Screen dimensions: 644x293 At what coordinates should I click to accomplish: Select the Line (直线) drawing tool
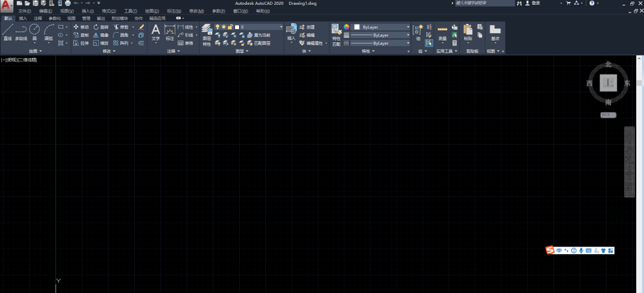(8, 31)
